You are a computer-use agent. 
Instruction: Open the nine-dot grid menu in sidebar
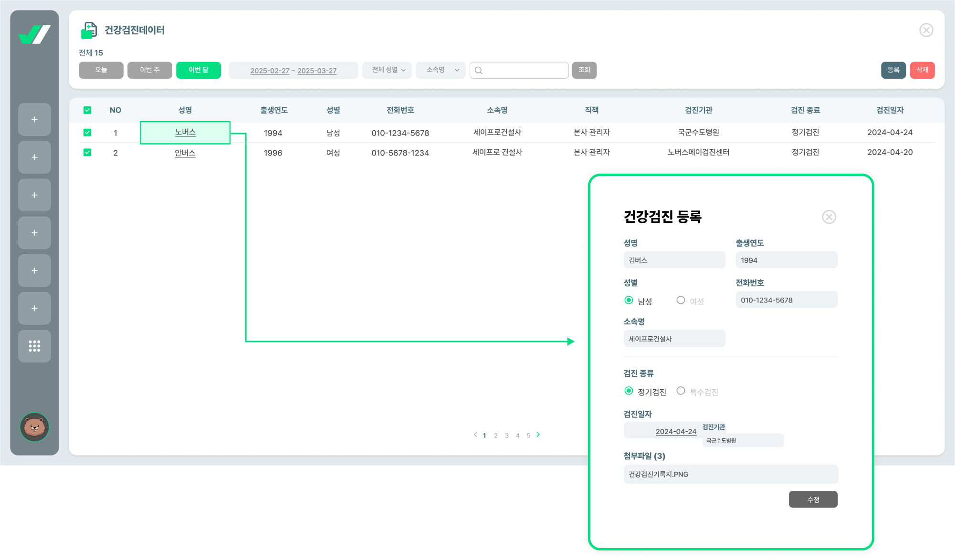(x=34, y=346)
